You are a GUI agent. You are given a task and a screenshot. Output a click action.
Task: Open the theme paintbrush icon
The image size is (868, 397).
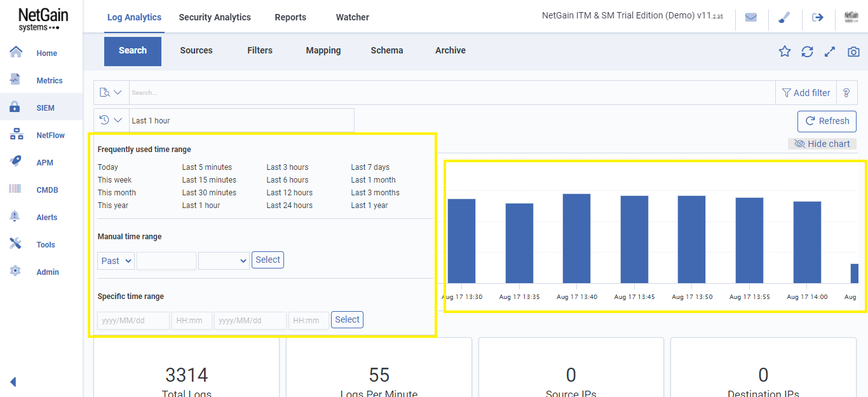(x=784, y=17)
